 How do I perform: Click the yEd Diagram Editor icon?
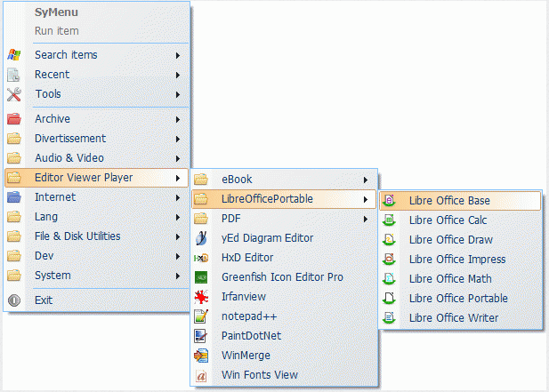coord(201,238)
